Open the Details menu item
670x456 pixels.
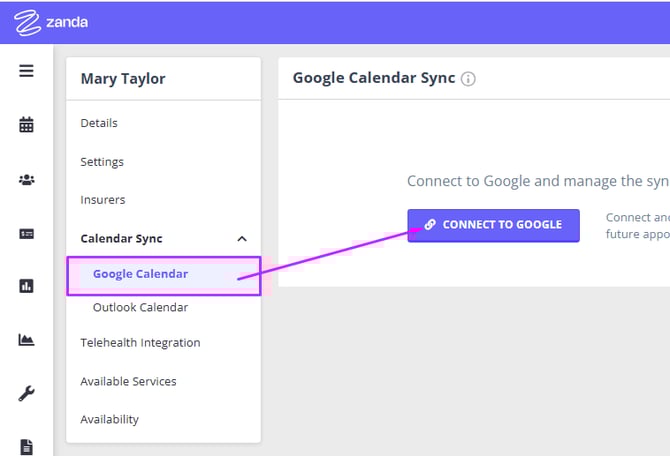coord(99,123)
